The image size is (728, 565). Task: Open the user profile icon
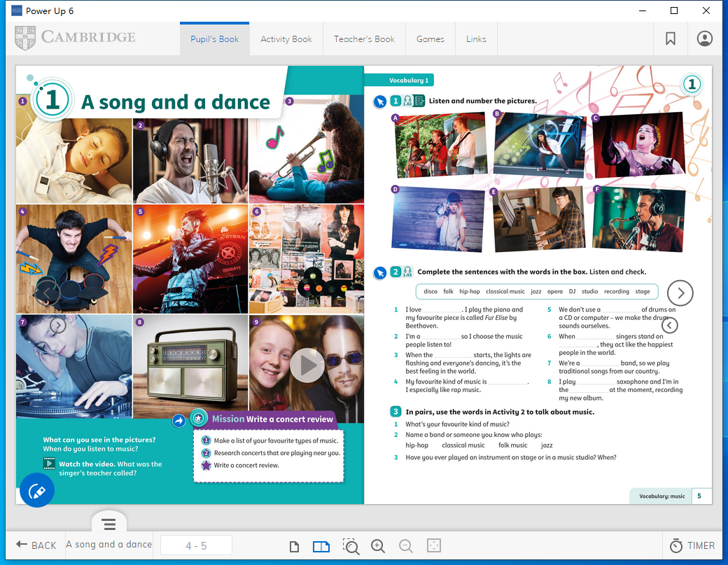[704, 39]
